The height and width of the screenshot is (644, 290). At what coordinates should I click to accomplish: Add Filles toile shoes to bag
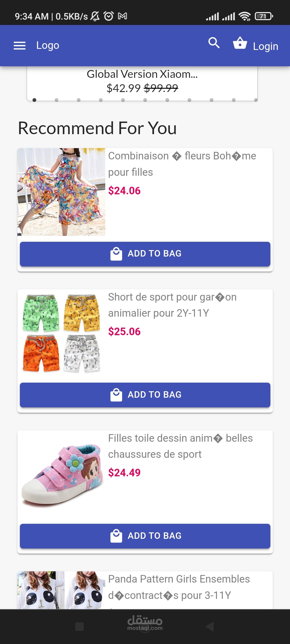pos(145,536)
